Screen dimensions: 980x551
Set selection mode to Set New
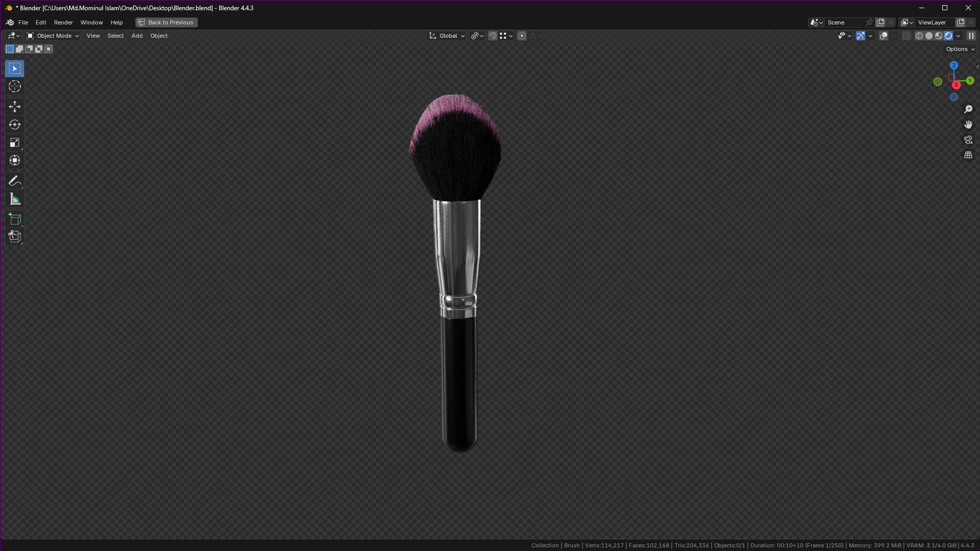(x=10, y=49)
